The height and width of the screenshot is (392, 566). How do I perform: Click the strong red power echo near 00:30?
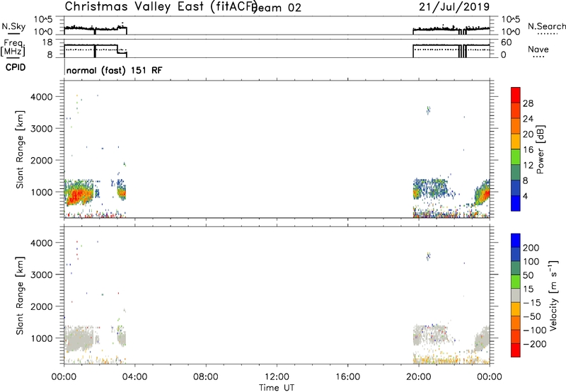click(77, 197)
